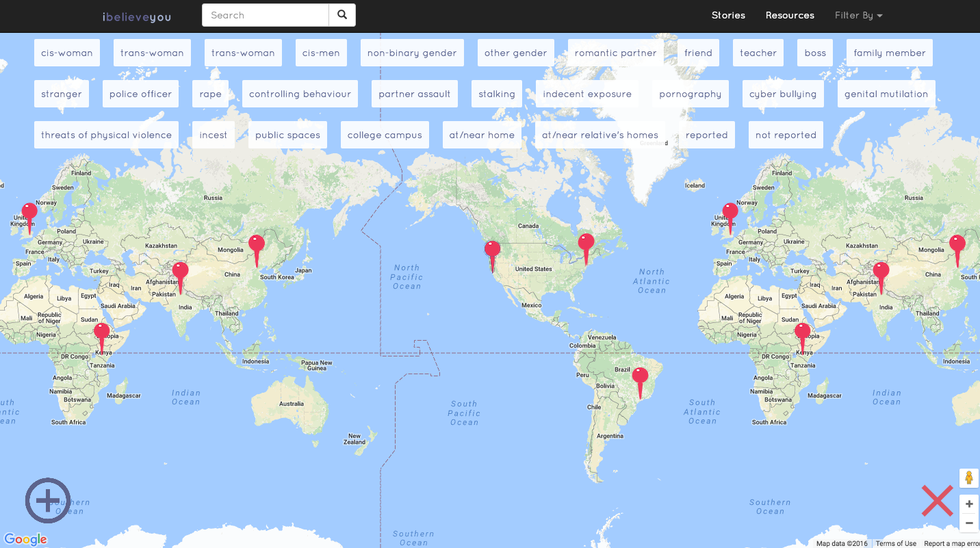The image size is (980, 548).
Task: Open the Filter By dropdown
Action: pyautogui.click(x=858, y=15)
